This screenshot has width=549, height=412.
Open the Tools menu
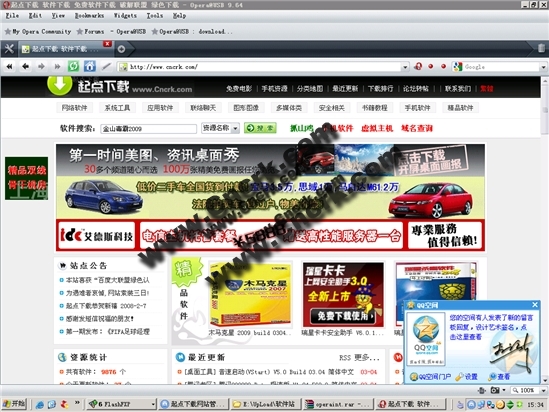pyautogui.click(x=154, y=15)
